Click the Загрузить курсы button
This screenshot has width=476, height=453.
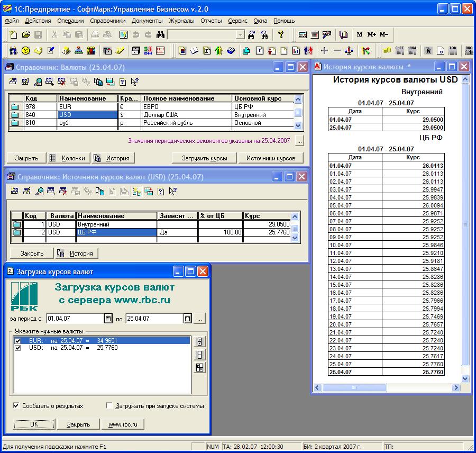click(204, 158)
